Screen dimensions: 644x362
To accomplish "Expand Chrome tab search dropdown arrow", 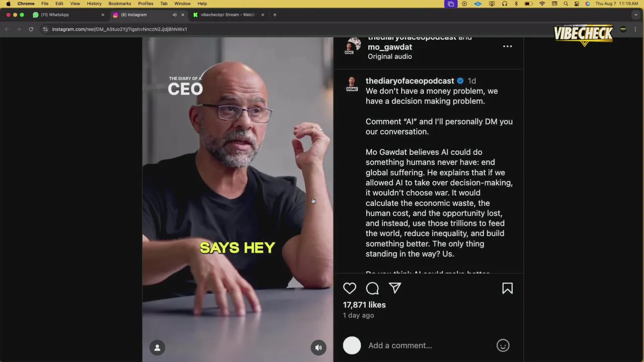I will [636, 15].
